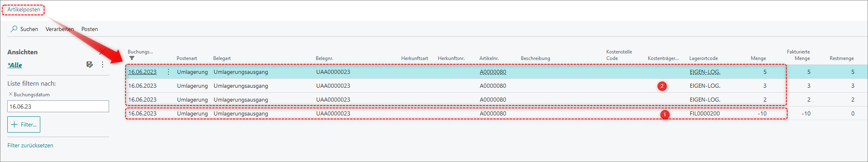Open the Fakturierte Menge column header
The image size is (868, 162).
798,55
